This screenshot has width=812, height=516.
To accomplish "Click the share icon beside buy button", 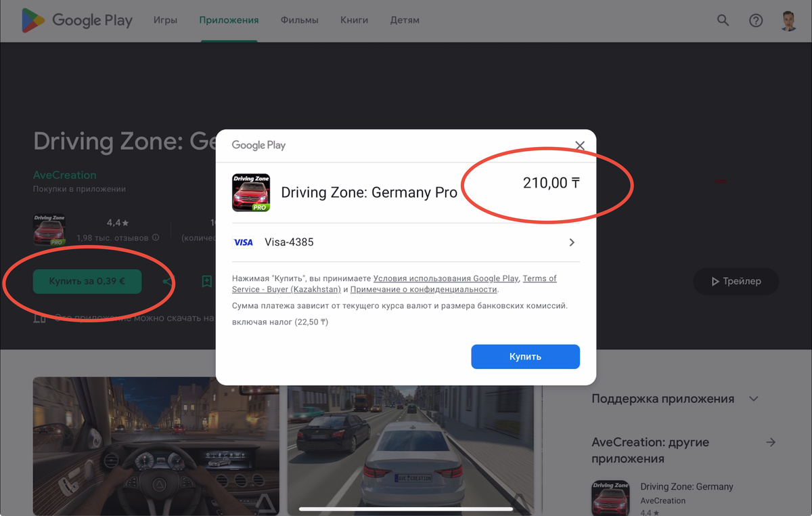I will coord(166,281).
